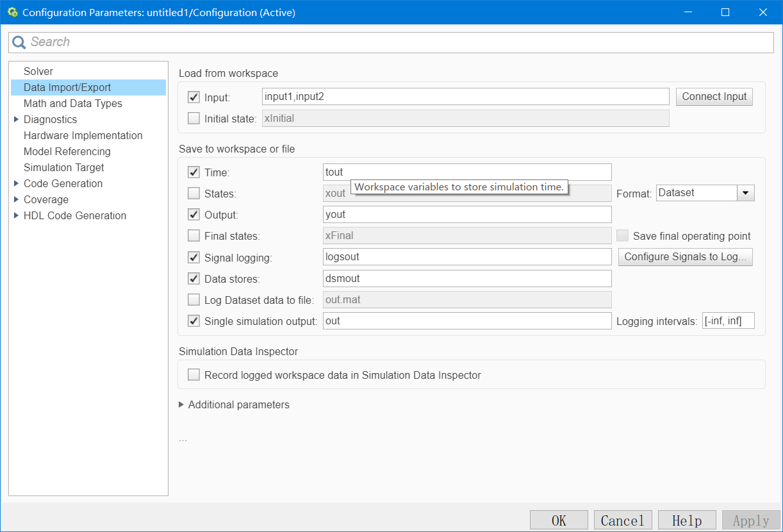Uncheck the Time checkbox
783x532 pixels.
(194, 172)
